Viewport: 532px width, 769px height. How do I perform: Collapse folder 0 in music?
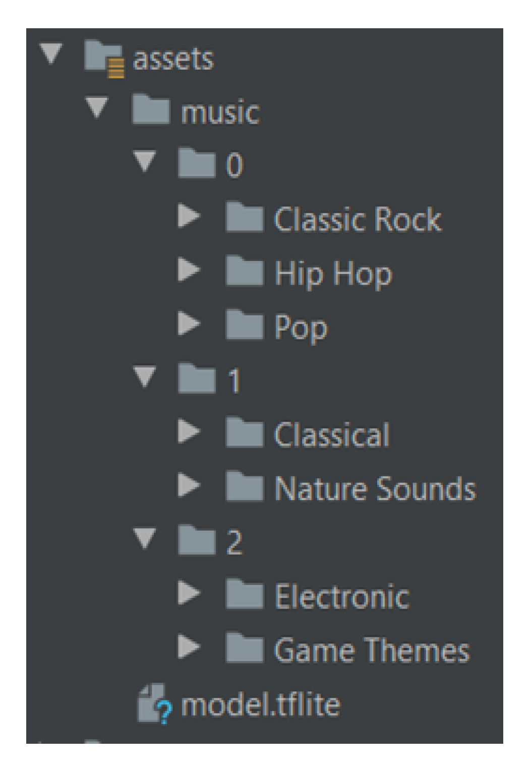coord(145,161)
